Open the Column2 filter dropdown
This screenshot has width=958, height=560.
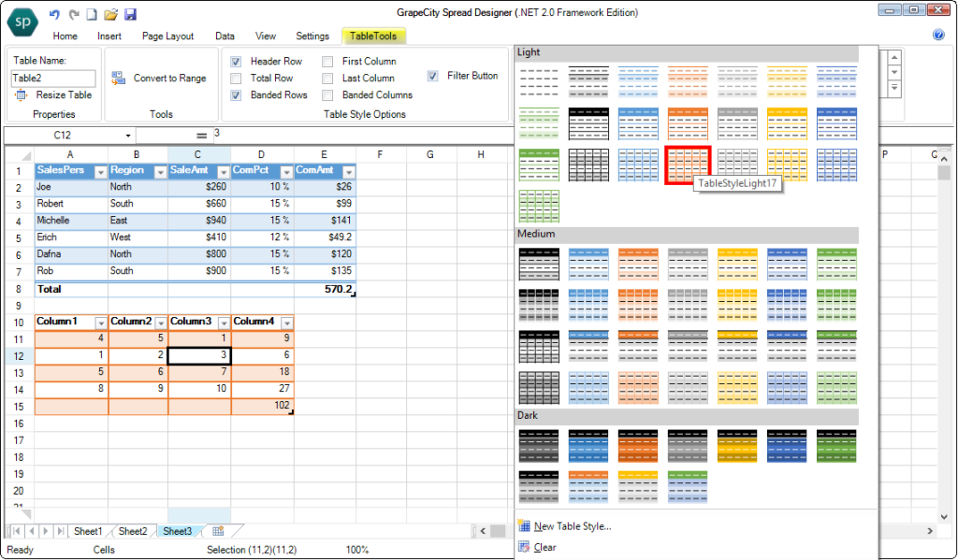pyautogui.click(x=160, y=323)
